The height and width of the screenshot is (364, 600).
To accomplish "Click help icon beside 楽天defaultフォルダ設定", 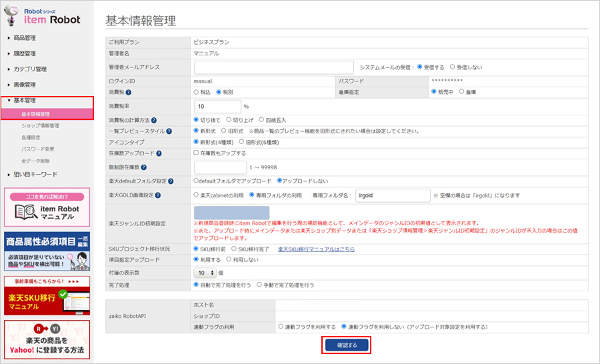I will [169, 181].
